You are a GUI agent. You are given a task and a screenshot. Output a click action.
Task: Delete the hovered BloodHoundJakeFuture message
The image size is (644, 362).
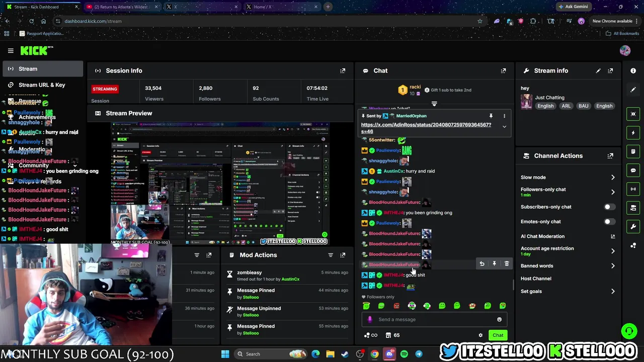[507, 264]
